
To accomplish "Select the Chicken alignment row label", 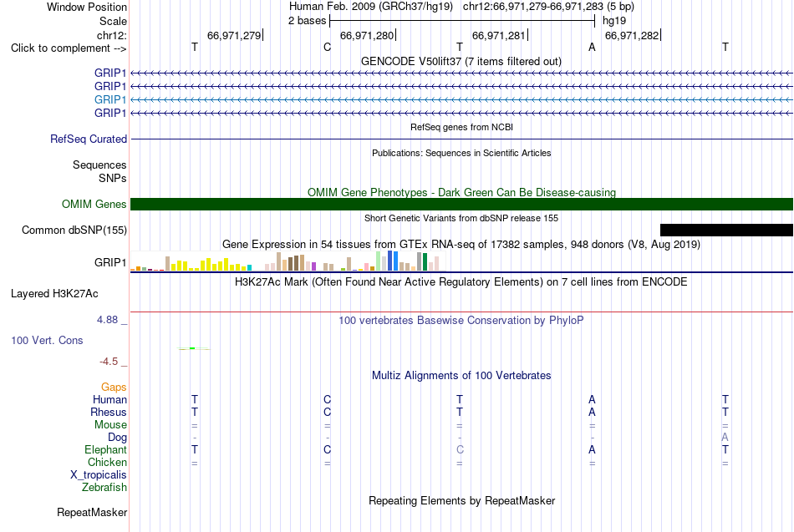I will 107,462.
